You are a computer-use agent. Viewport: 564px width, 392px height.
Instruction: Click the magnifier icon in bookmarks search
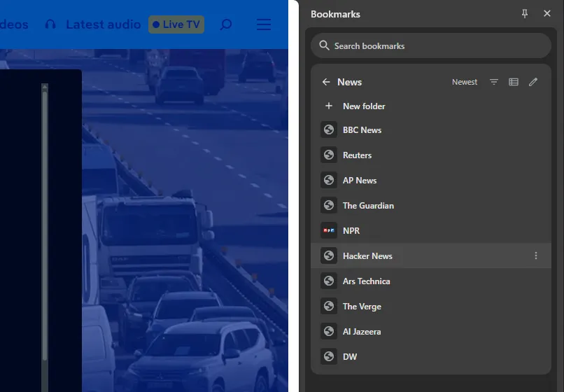tap(324, 45)
